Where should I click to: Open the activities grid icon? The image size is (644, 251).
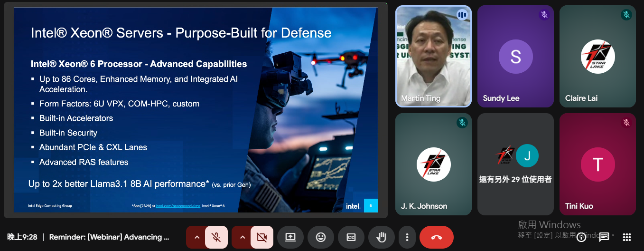point(626,237)
